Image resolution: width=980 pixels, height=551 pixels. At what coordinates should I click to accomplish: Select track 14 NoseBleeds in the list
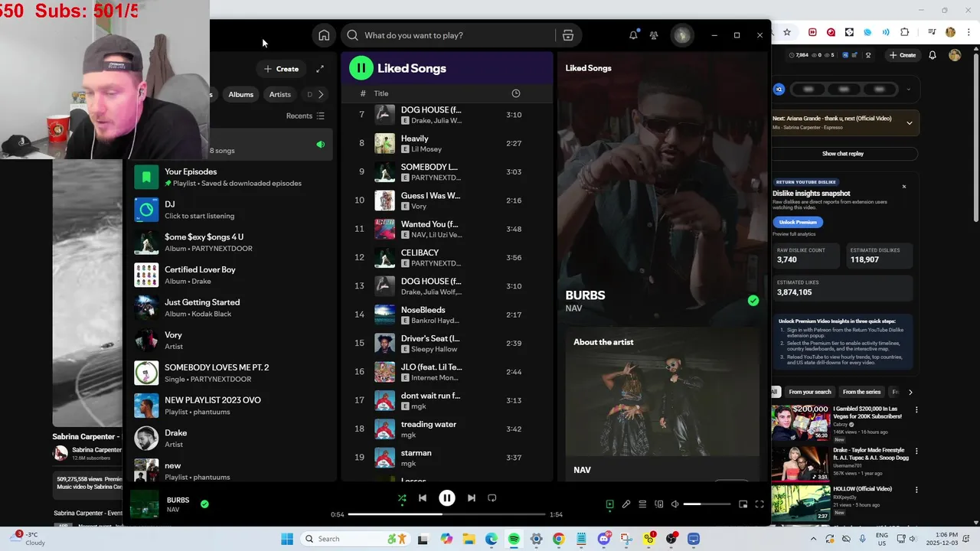[x=446, y=315]
